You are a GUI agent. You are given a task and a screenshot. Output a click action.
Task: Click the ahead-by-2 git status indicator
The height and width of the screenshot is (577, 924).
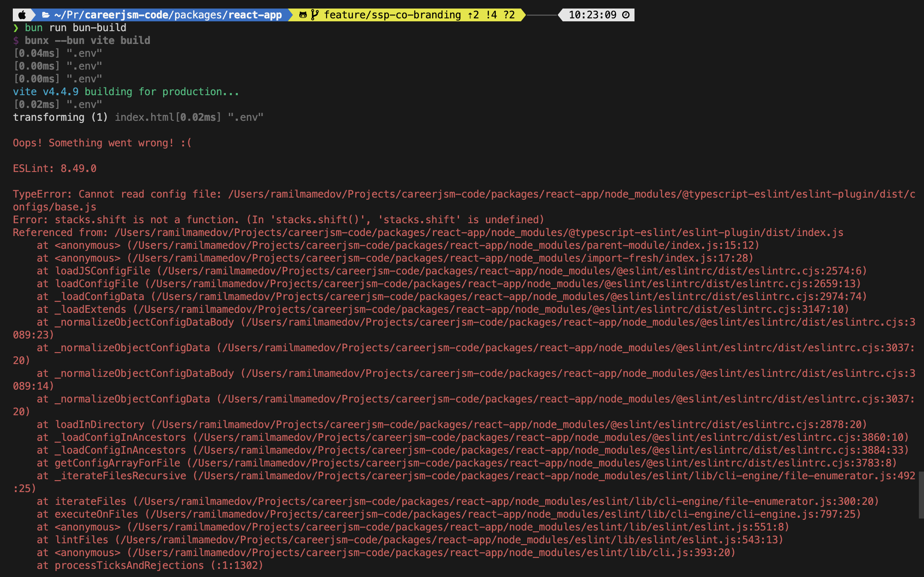[x=473, y=15]
